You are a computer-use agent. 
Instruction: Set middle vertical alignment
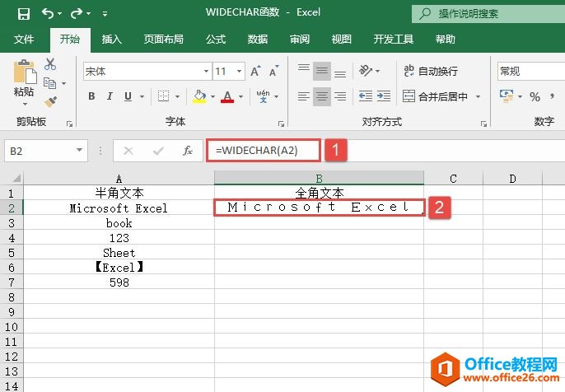click(x=322, y=71)
